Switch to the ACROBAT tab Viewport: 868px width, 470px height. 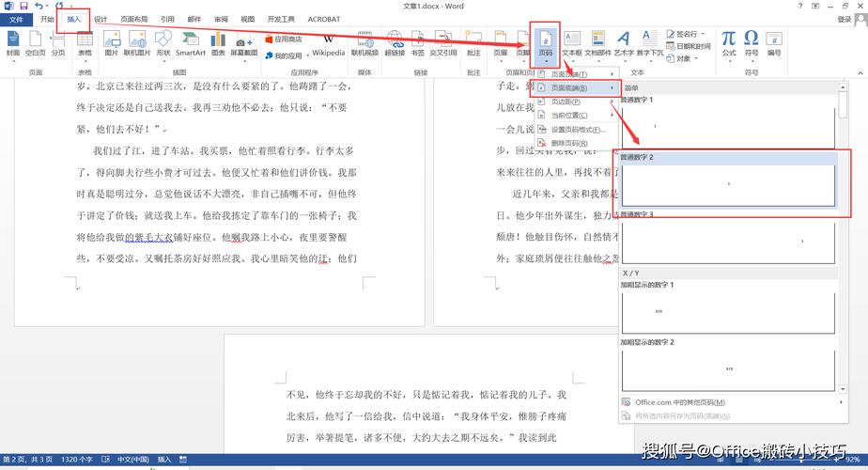click(x=324, y=20)
